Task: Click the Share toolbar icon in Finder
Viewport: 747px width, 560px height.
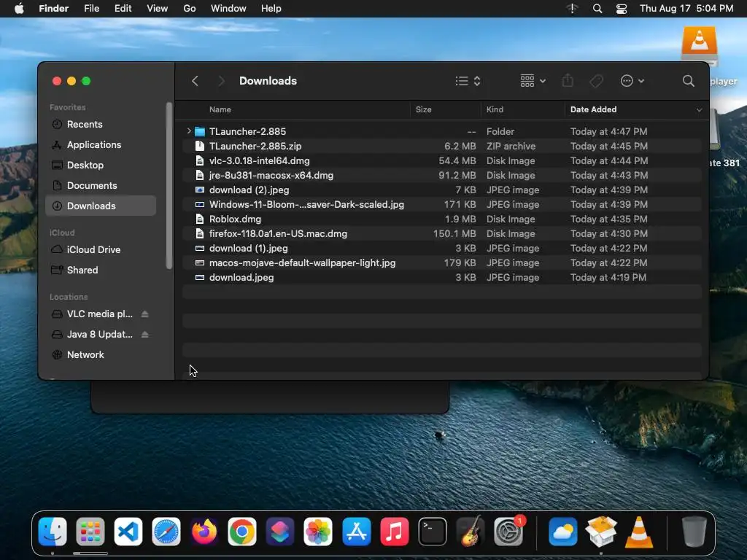Action: (x=568, y=81)
